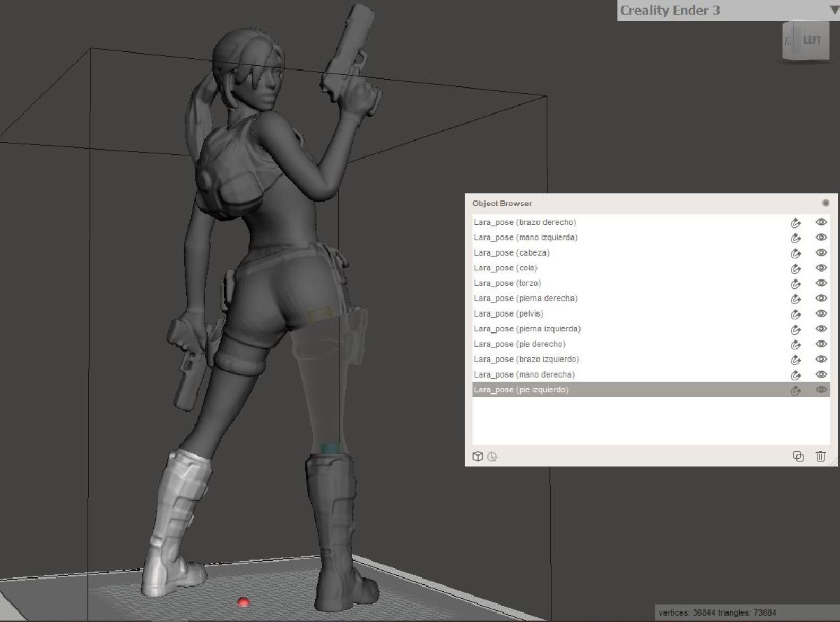Duplicate the selected object using the copy icon
The image size is (840, 622).
click(799, 456)
